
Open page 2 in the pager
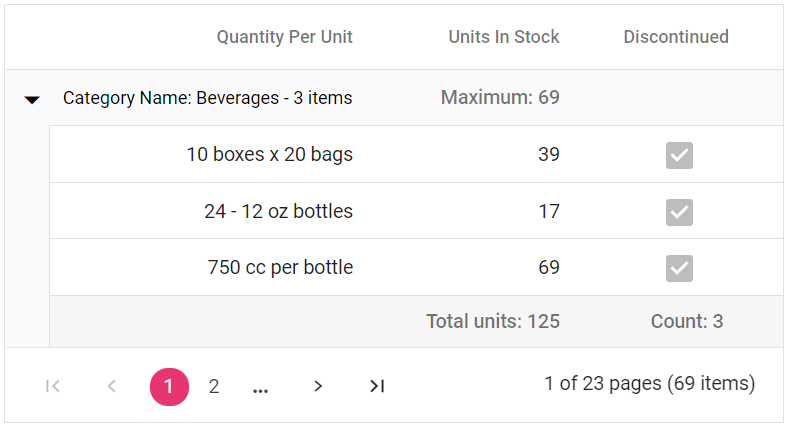coord(214,386)
